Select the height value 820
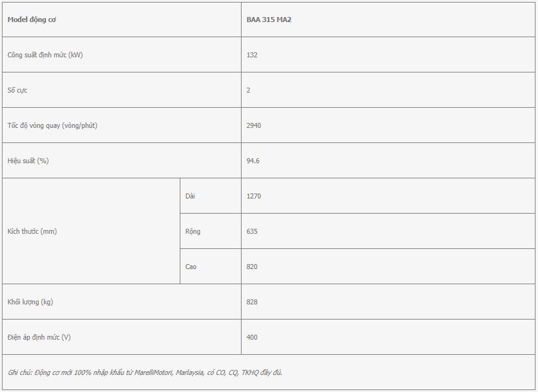 (252, 267)
